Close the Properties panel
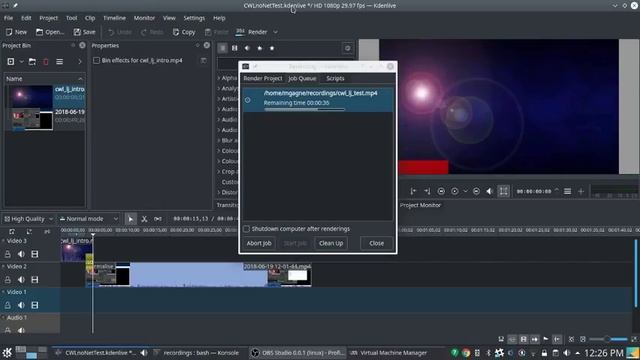Viewport: 640px width, 360px height. [x=207, y=45]
